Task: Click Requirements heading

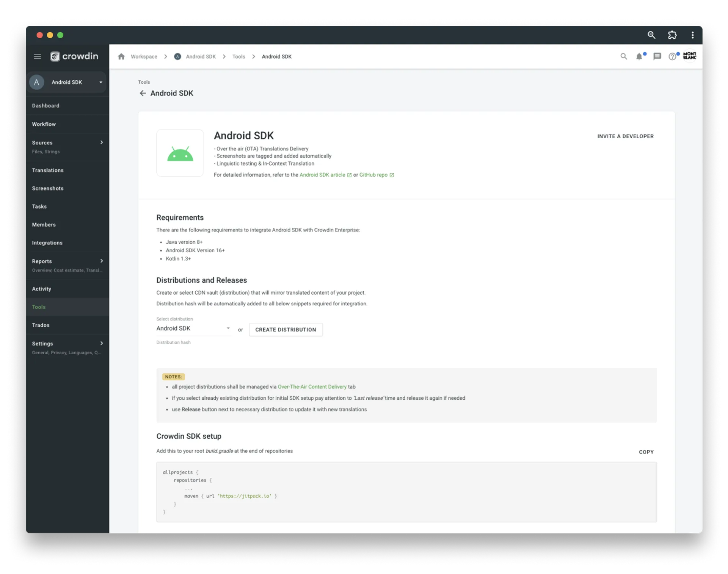Action: click(x=180, y=217)
